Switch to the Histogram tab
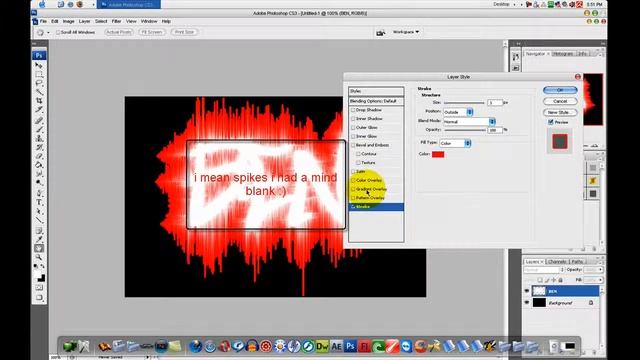Image resolution: width=640 pixels, height=360 pixels. tap(563, 54)
